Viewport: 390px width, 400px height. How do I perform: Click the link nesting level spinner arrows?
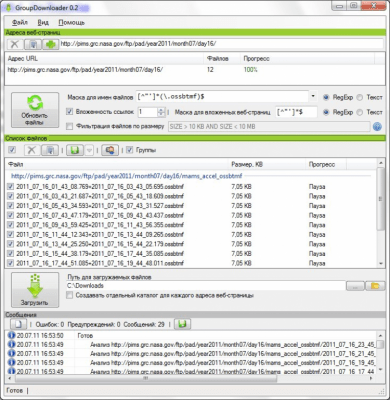pos(161,112)
